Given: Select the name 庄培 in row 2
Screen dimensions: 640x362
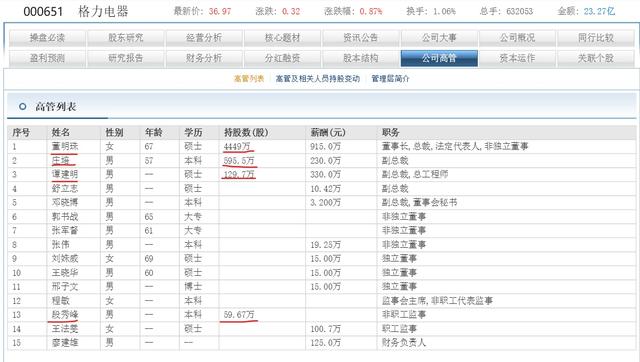Looking at the screenshot, I should [x=60, y=161].
